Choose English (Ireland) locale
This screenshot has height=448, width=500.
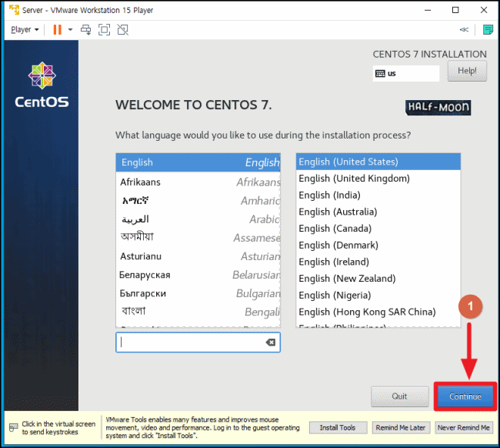pyautogui.click(x=378, y=262)
